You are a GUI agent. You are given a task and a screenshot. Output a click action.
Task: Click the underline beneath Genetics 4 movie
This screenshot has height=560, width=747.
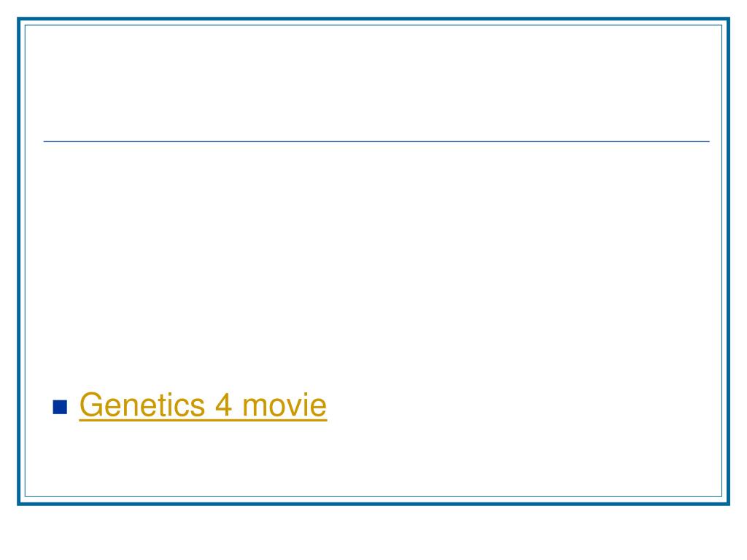203,421
